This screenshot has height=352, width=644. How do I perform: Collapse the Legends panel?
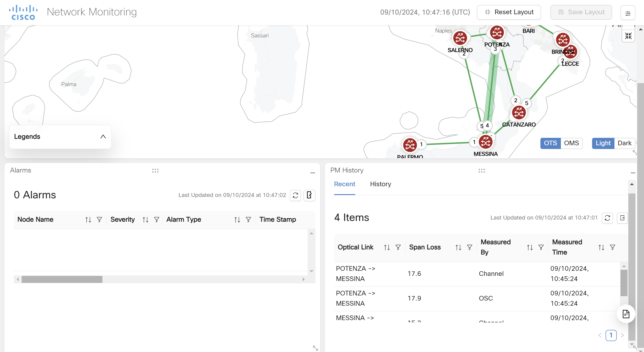pyautogui.click(x=103, y=137)
